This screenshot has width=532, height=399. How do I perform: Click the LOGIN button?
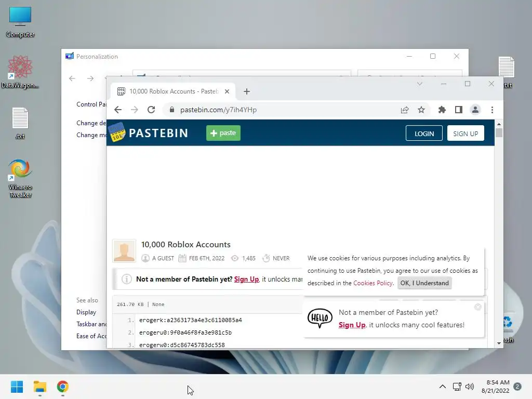tap(424, 134)
